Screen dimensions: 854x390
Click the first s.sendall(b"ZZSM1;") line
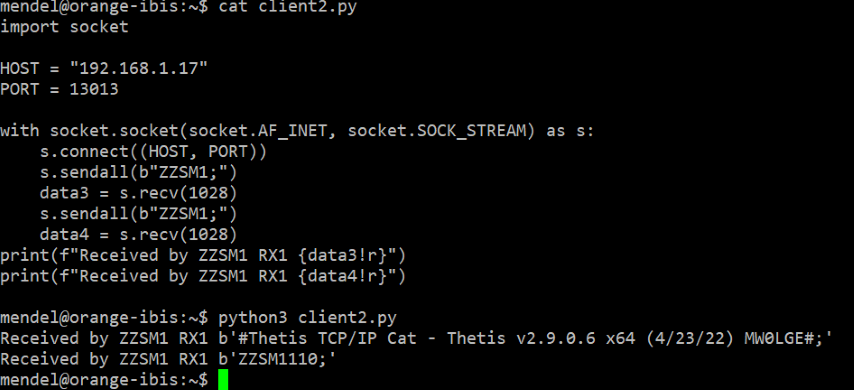139,173
